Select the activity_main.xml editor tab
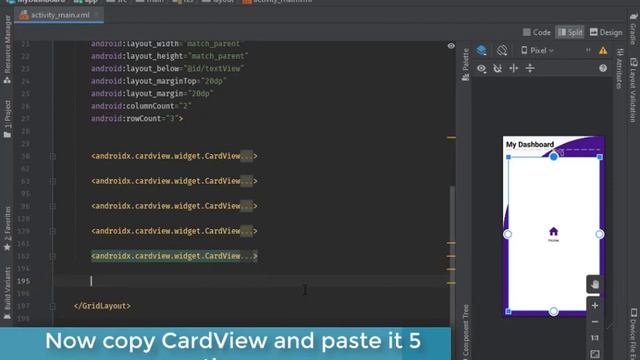This screenshot has height=360, width=640. click(59, 15)
